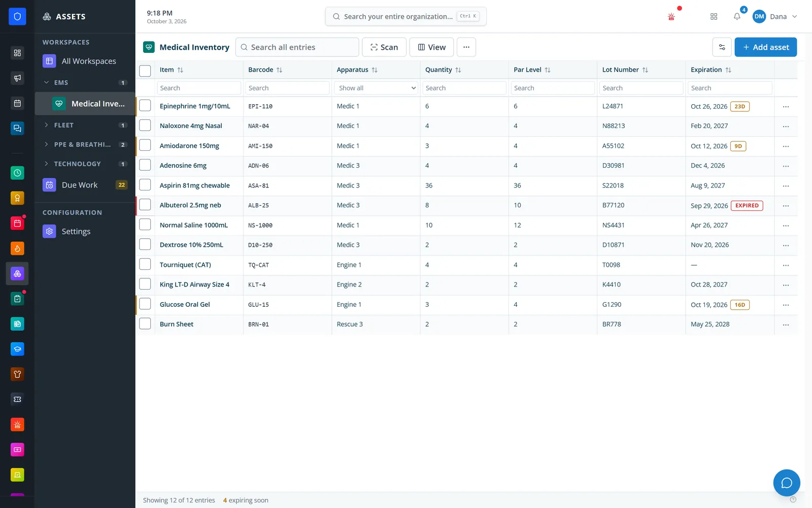812x508 pixels.
Task: Open the notifications bell icon
Action: (737, 17)
